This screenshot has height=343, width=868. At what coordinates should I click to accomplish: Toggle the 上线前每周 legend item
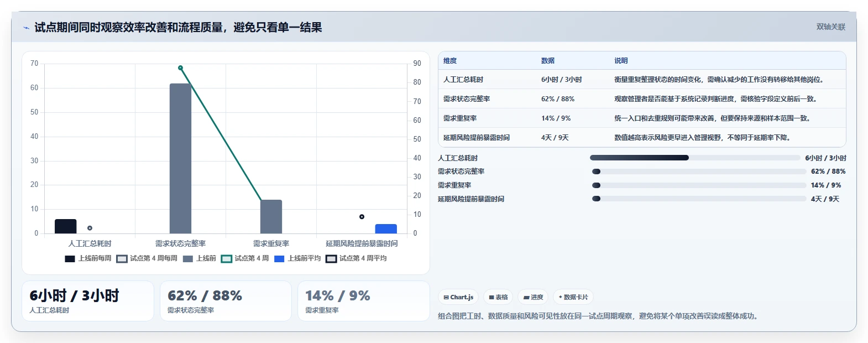pos(88,258)
